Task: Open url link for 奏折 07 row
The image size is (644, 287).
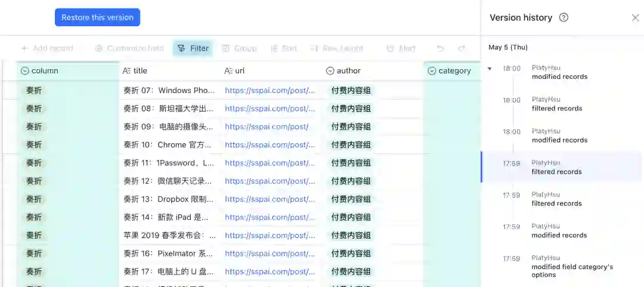Action: [x=270, y=91]
